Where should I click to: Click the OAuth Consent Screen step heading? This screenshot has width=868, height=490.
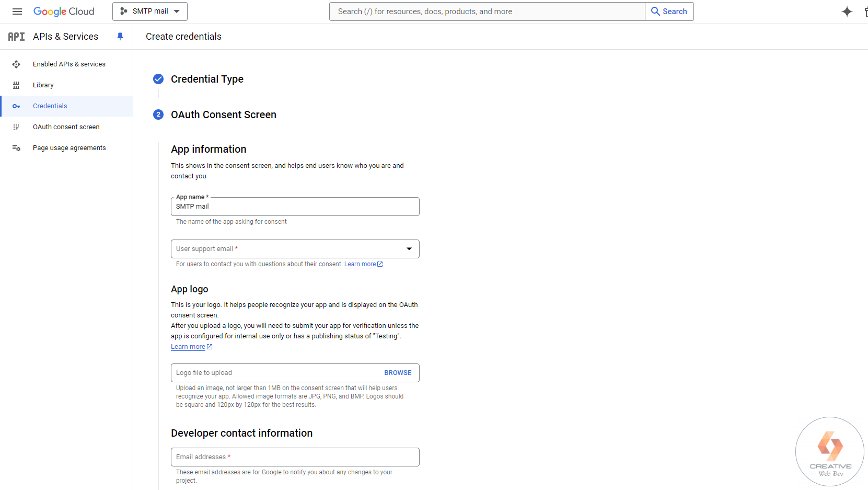click(224, 115)
